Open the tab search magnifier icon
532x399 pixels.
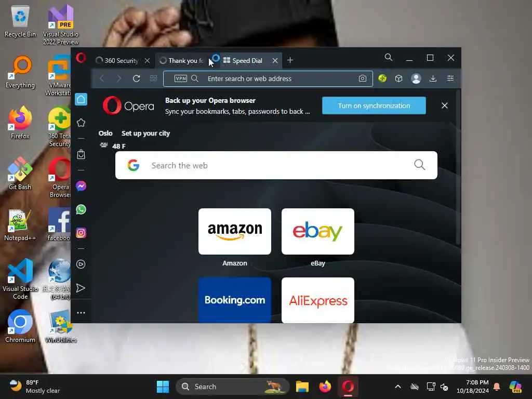[x=389, y=57]
